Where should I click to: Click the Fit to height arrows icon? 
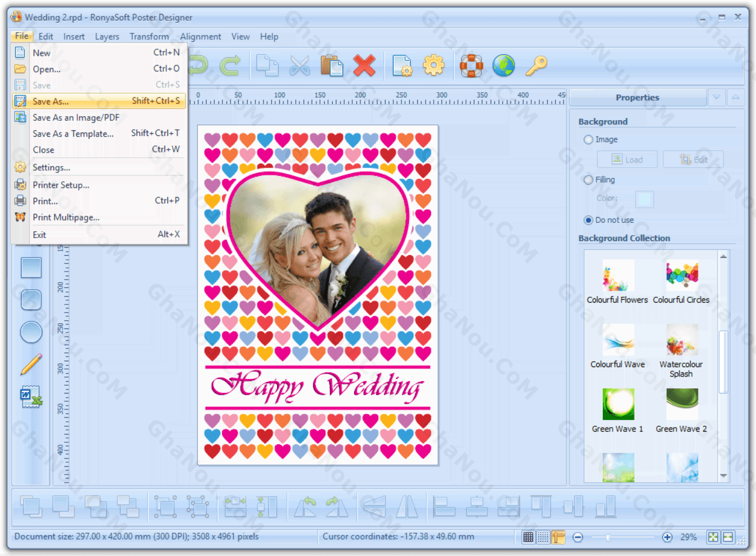(x=266, y=506)
